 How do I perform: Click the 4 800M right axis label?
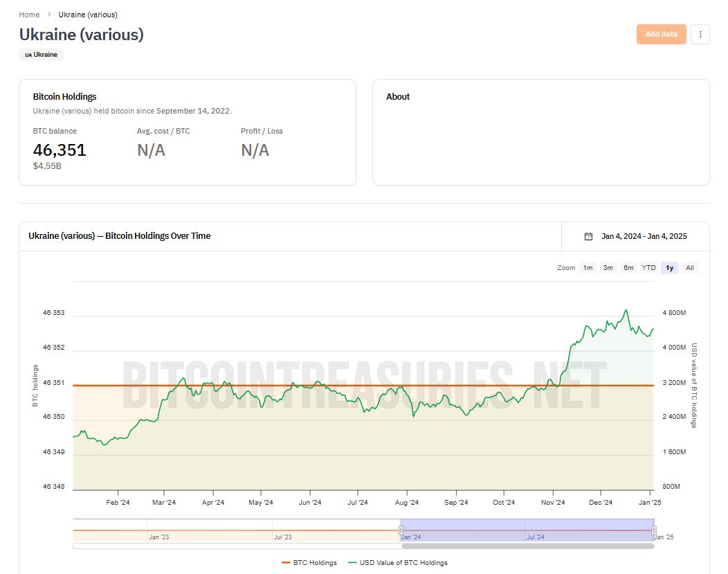[x=674, y=312]
